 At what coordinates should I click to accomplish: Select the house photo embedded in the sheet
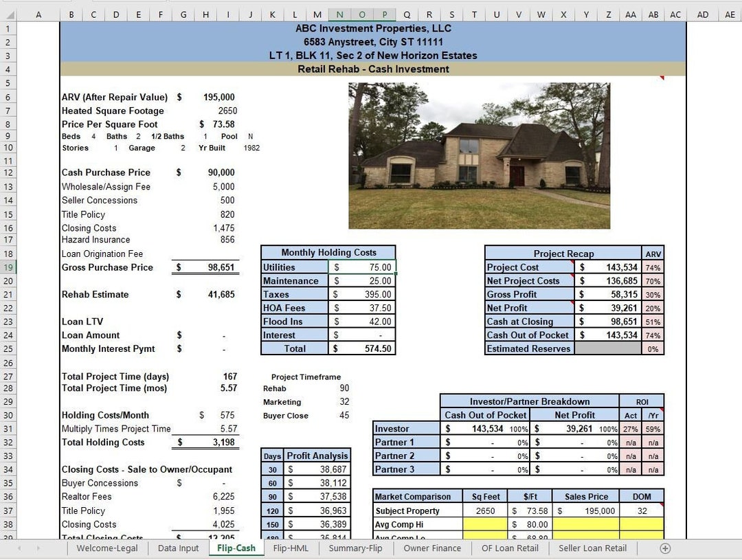click(x=479, y=155)
